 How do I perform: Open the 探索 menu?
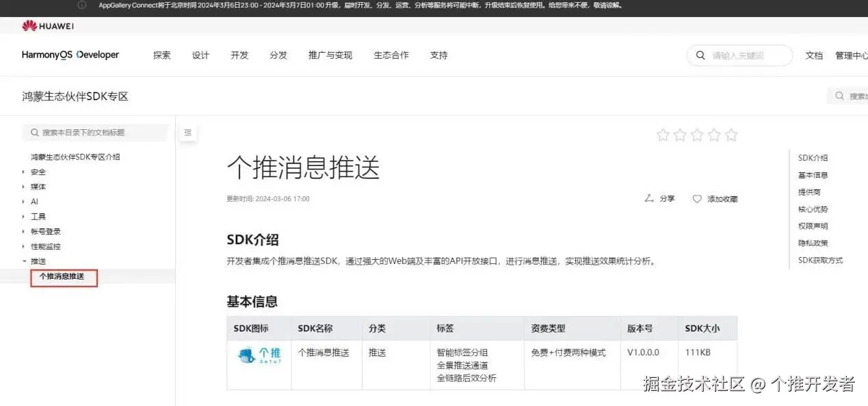(162, 55)
